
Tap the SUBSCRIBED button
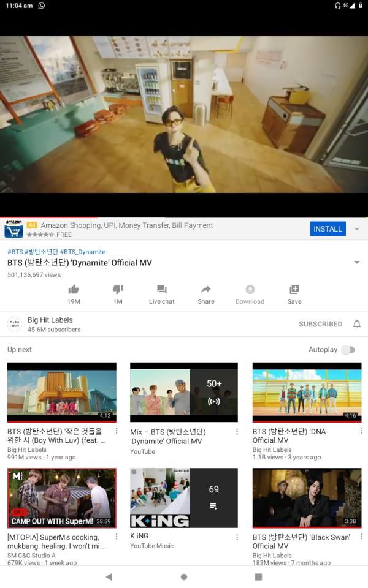click(321, 324)
